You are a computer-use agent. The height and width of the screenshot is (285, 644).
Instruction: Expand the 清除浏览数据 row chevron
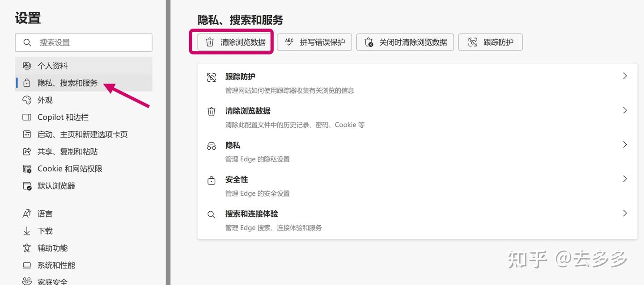point(625,110)
